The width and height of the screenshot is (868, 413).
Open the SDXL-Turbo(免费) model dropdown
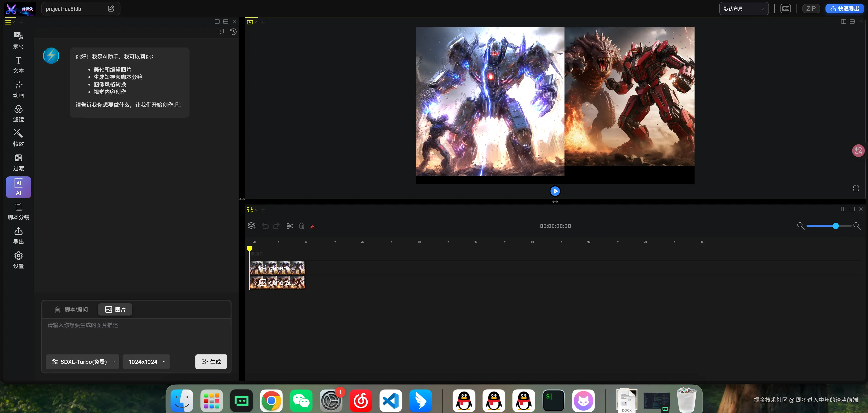click(x=83, y=361)
